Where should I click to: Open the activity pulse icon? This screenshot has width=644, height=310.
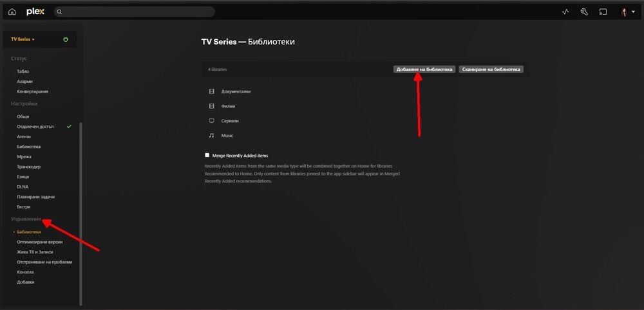565,12
